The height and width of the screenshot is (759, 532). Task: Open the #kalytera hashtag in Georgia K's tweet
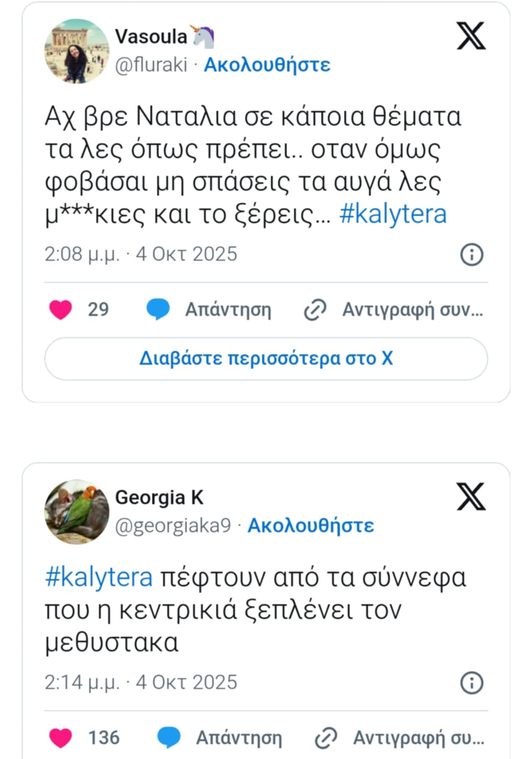tap(99, 577)
